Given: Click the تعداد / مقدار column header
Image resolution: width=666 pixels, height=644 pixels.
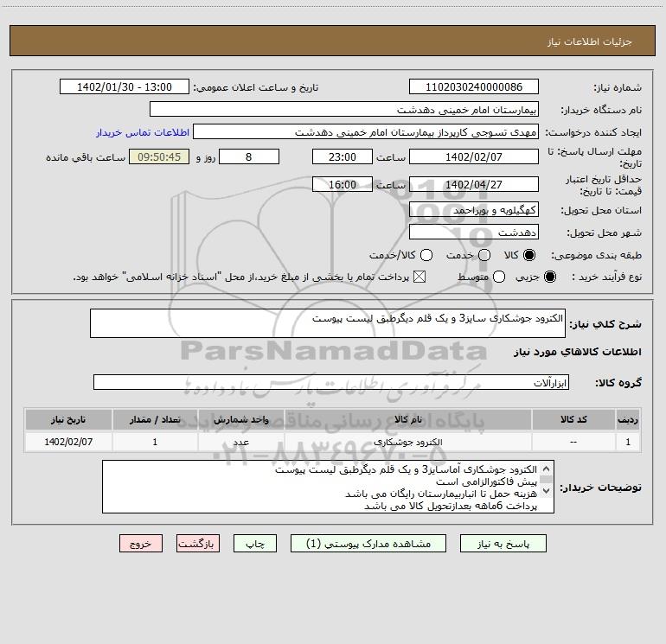Looking at the screenshot, I should (155, 419).
